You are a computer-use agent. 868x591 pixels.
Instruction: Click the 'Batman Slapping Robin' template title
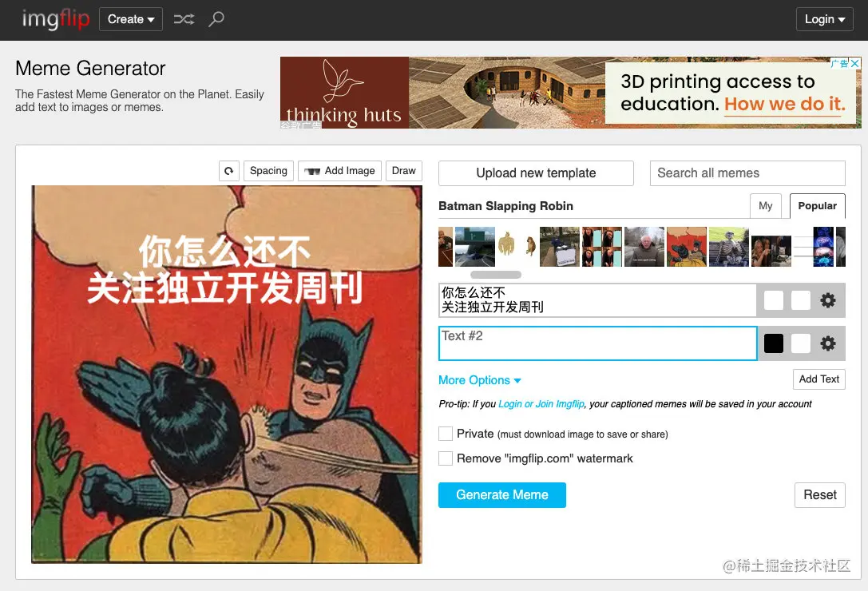pos(505,206)
